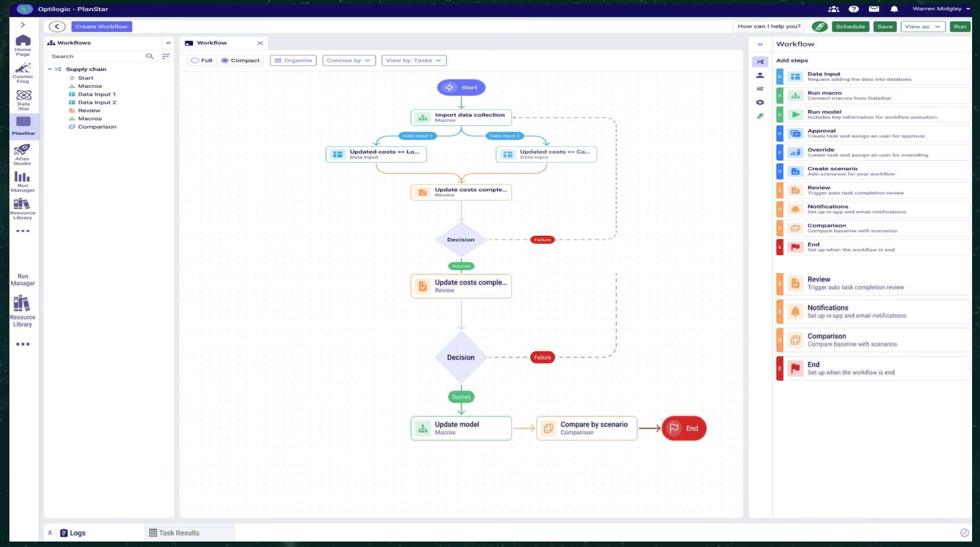The width and height of the screenshot is (980, 547).
Task: Collapse the Supply chain tree node
Action: coord(50,69)
